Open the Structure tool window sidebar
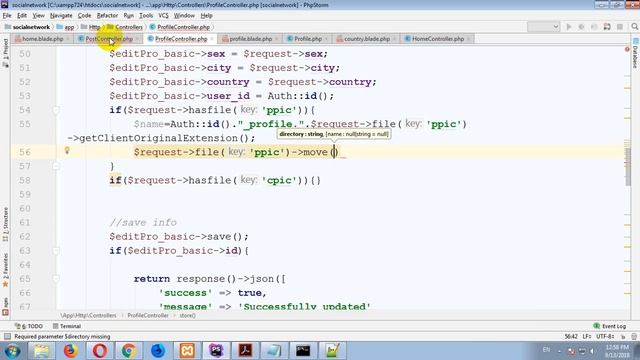This screenshot has width=640, height=360. click(x=5, y=224)
